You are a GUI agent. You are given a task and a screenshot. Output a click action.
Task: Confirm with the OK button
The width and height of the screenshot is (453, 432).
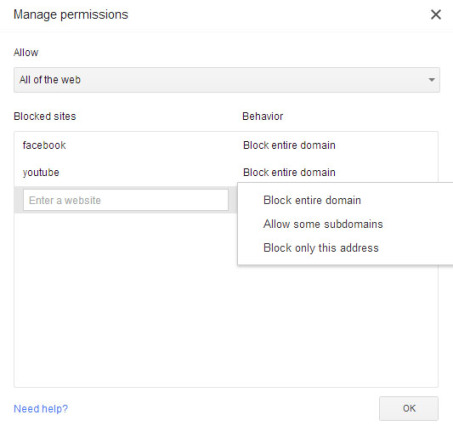pos(409,408)
